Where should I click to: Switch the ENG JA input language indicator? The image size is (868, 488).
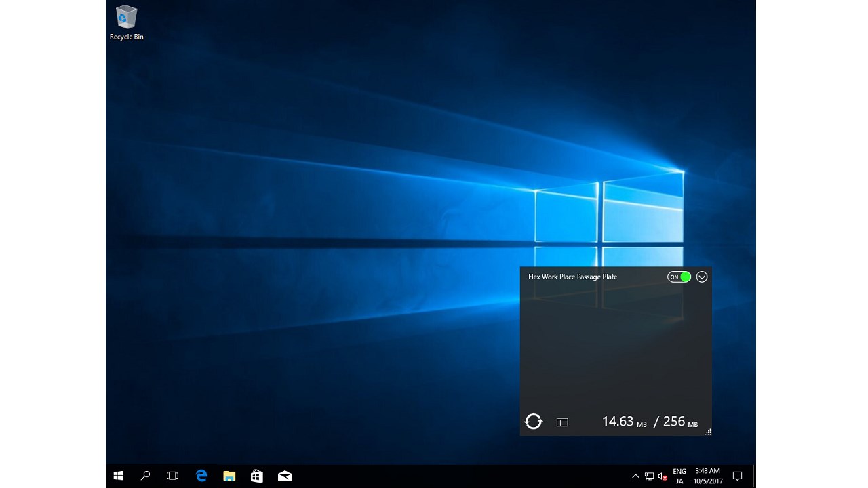click(679, 476)
